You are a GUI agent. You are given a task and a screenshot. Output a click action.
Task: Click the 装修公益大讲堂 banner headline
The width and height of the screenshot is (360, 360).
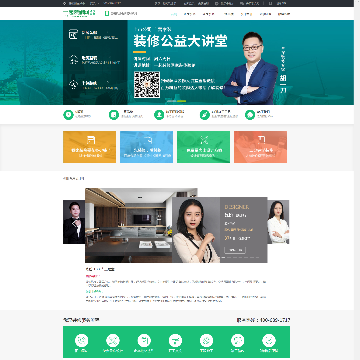pos(180,41)
